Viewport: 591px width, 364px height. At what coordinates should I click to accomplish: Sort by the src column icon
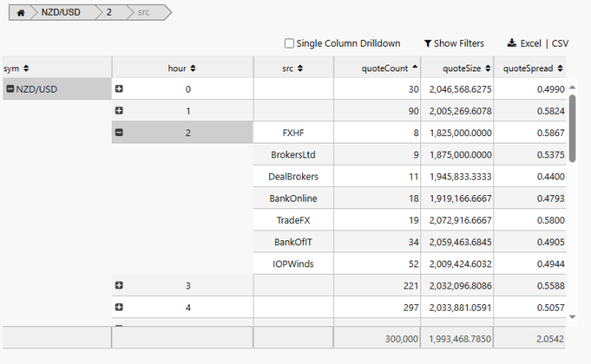[300, 68]
